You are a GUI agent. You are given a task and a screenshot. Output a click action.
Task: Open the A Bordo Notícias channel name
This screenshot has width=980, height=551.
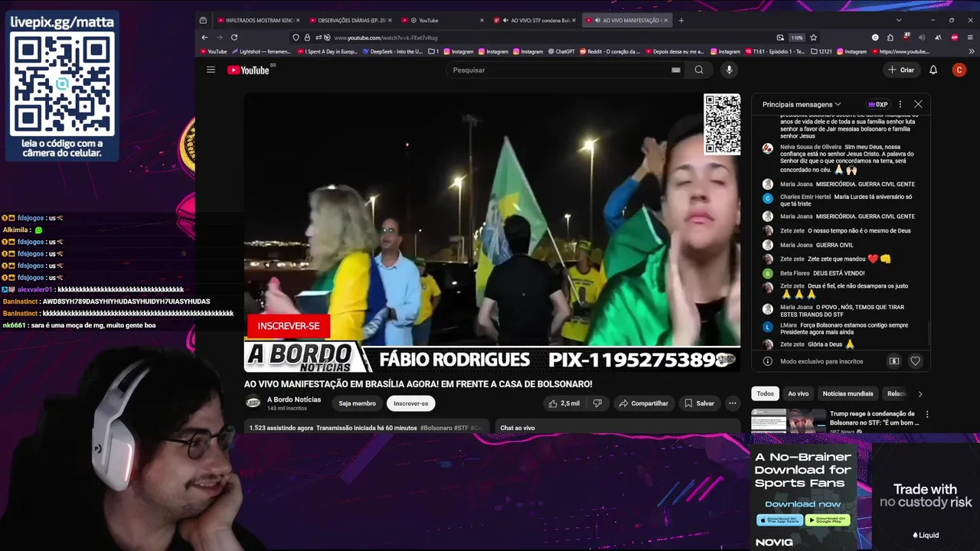294,399
